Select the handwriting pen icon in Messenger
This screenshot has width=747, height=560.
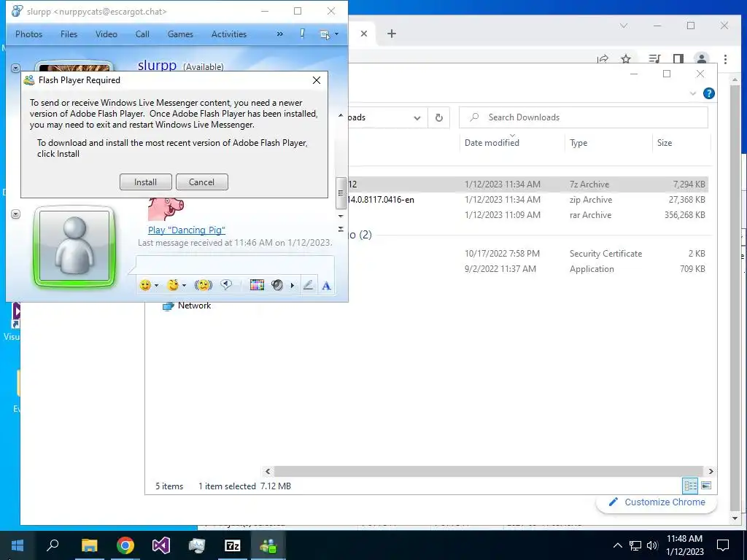click(x=309, y=285)
